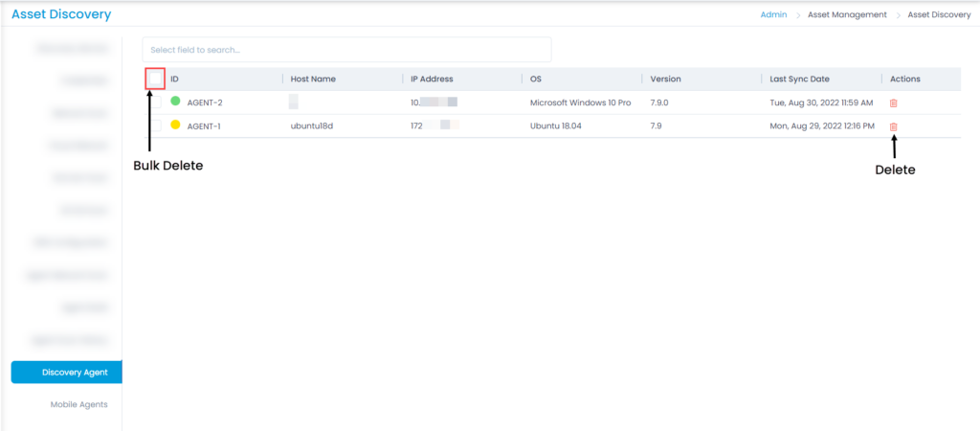980x431 pixels.
Task: Tick the select-all checkbox in the table header
Action: coord(155,79)
